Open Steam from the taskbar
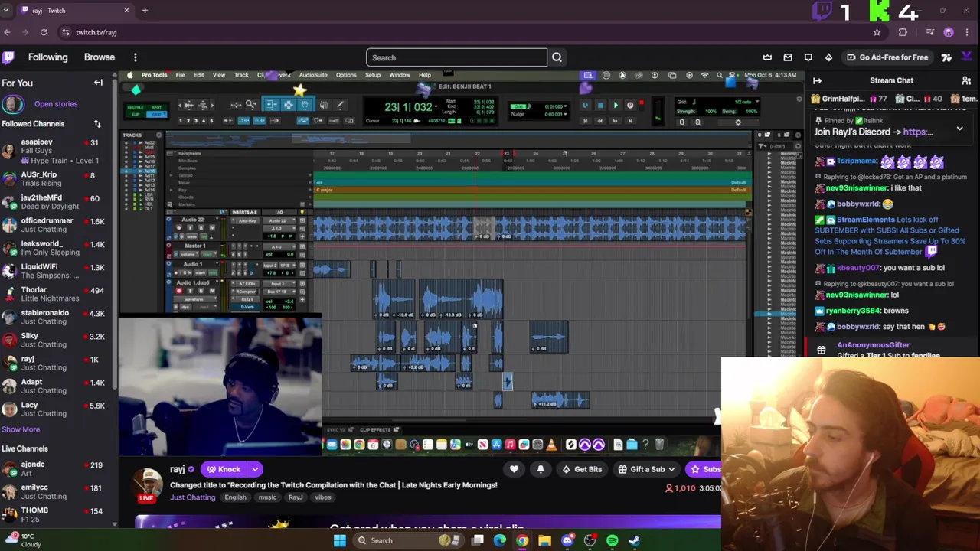The width and height of the screenshot is (980, 551). point(635,540)
